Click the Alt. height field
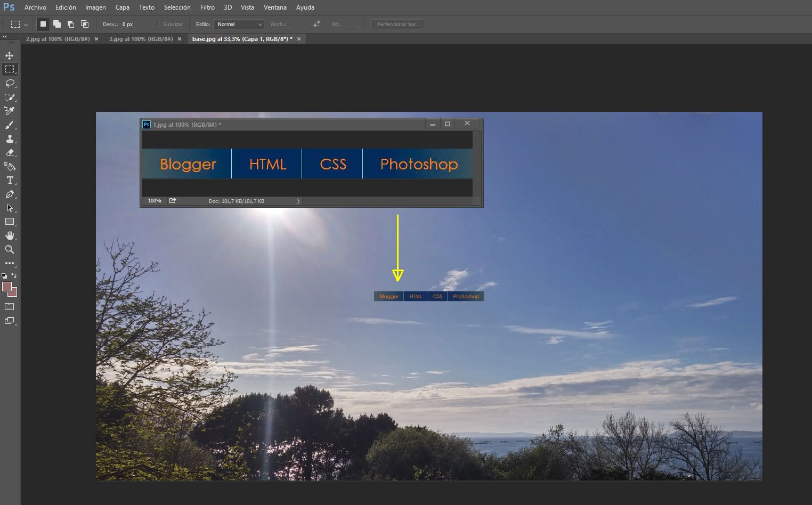 352,24
